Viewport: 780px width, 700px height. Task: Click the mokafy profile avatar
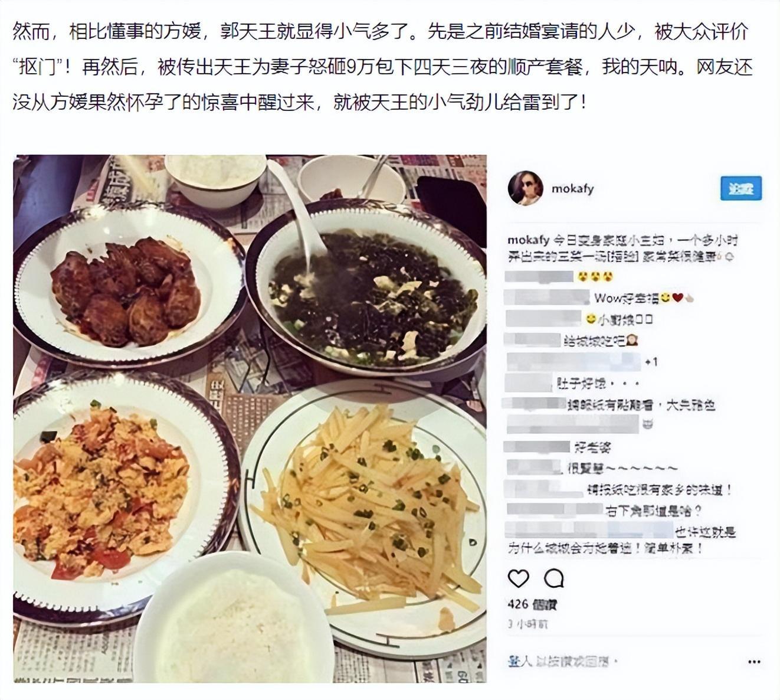coord(525,188)
